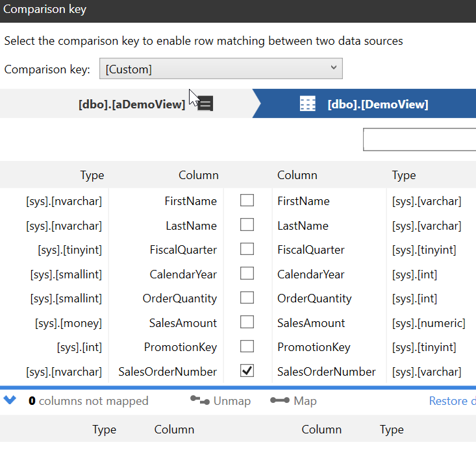Click the right Column header in the mapped grid
The height and width of the screenshot is (449, 476).
pos(297,175)
